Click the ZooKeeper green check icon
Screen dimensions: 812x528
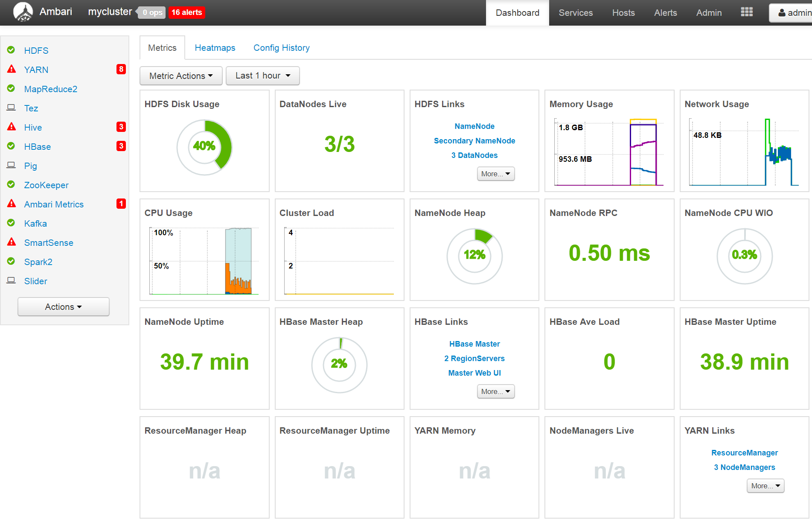coord(11,184)
